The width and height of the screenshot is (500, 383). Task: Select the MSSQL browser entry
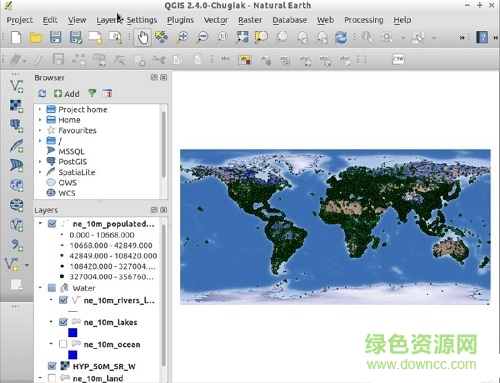[71, 151]
